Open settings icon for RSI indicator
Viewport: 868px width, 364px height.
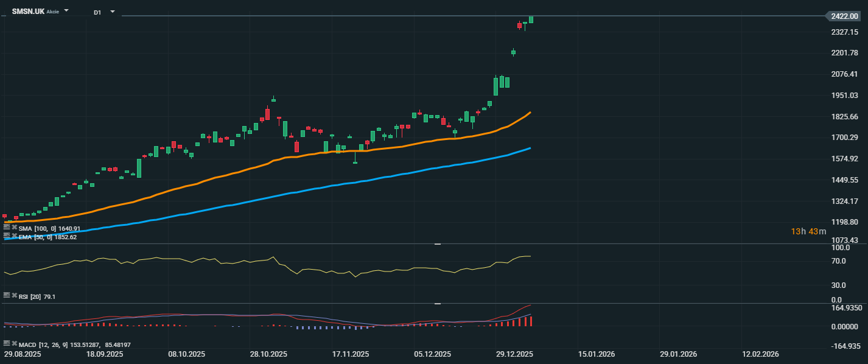7,296
